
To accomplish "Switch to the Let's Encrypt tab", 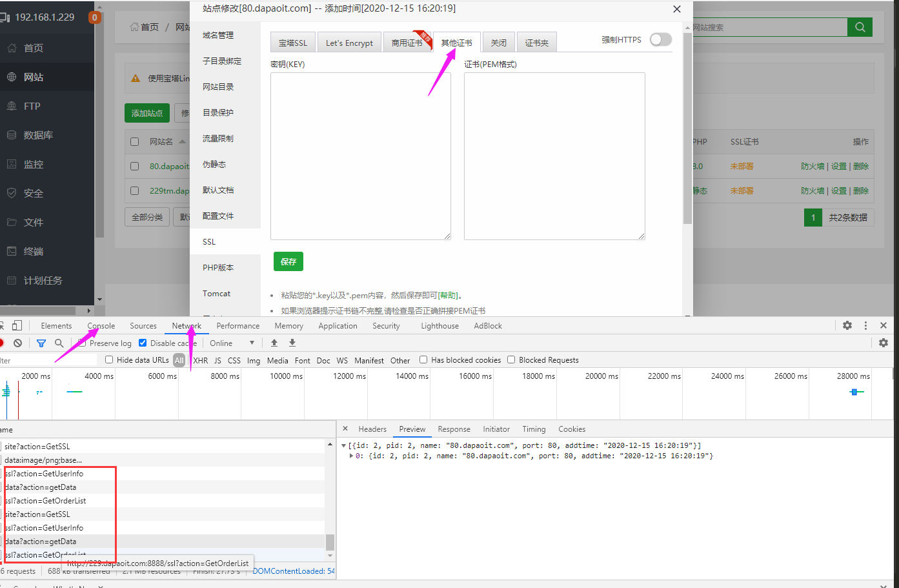I will [349, 43].
